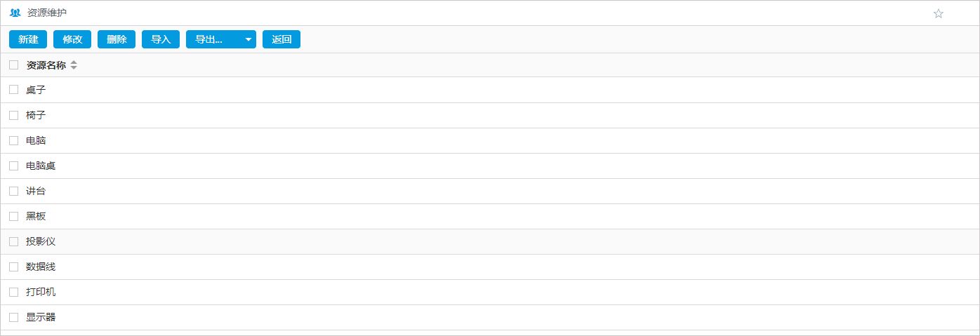Select the 电脑桌 row

[41, 166]
